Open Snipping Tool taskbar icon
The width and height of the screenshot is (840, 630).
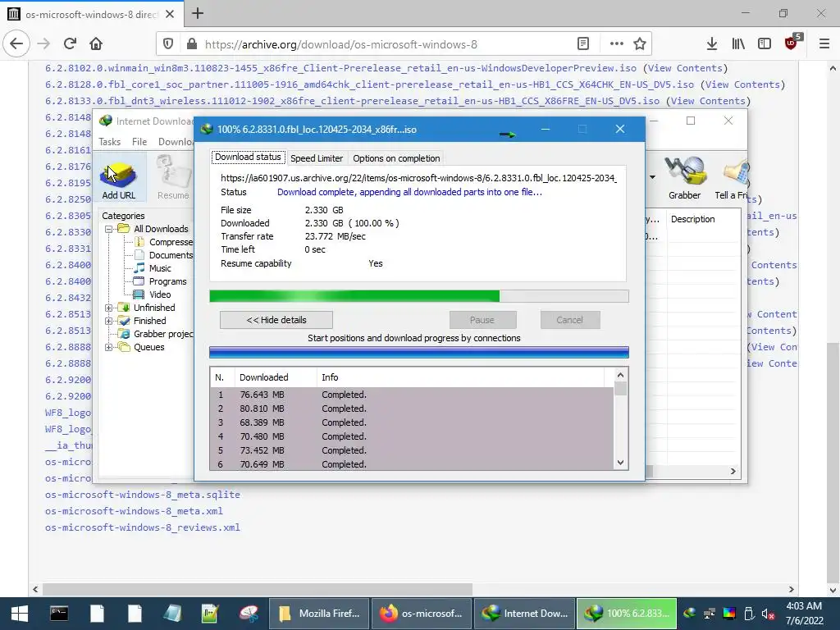pyautogui.click(x=249, y=614)
